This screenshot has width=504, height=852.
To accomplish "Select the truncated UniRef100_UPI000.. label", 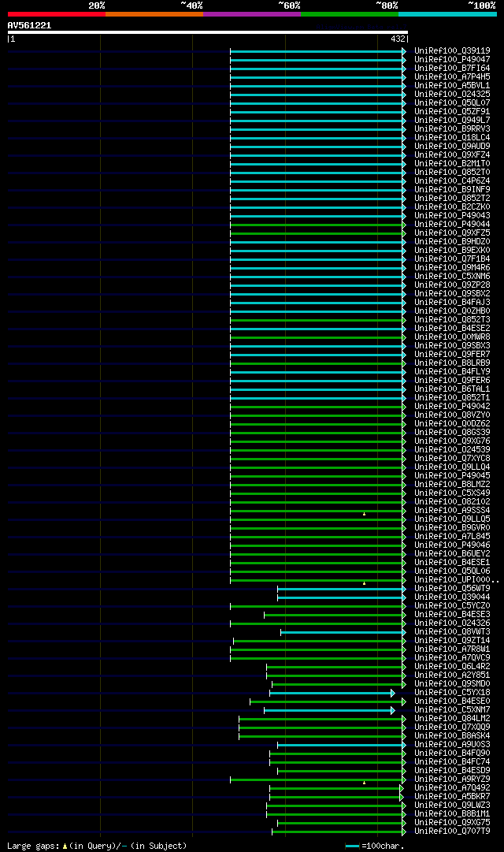I will (x=456, y=580).
